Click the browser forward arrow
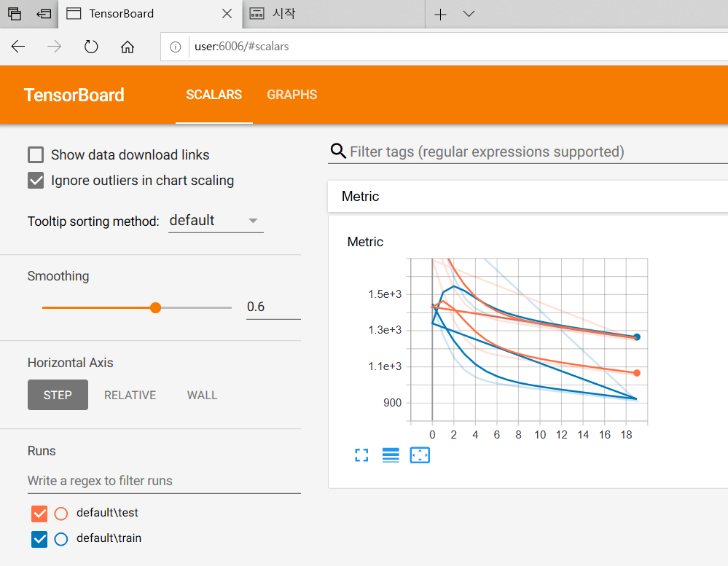Screen dimensions: 728x566 tap(55, 47)
